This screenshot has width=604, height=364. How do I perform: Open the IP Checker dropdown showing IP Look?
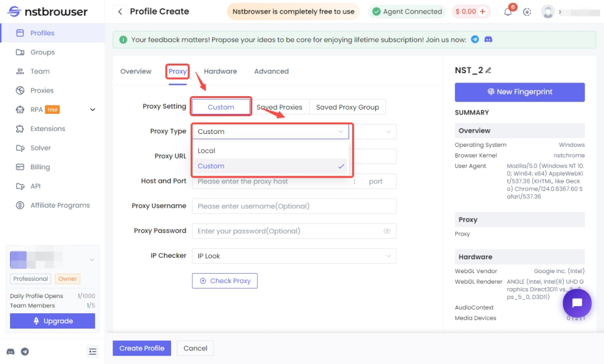point(294,256)
